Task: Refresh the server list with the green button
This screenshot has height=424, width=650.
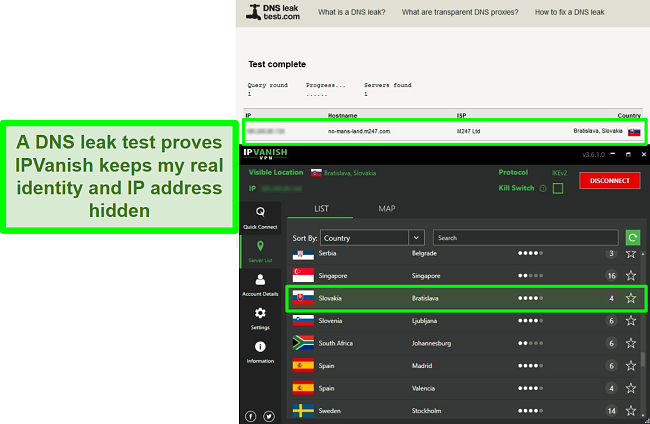Action: point(633,238)
